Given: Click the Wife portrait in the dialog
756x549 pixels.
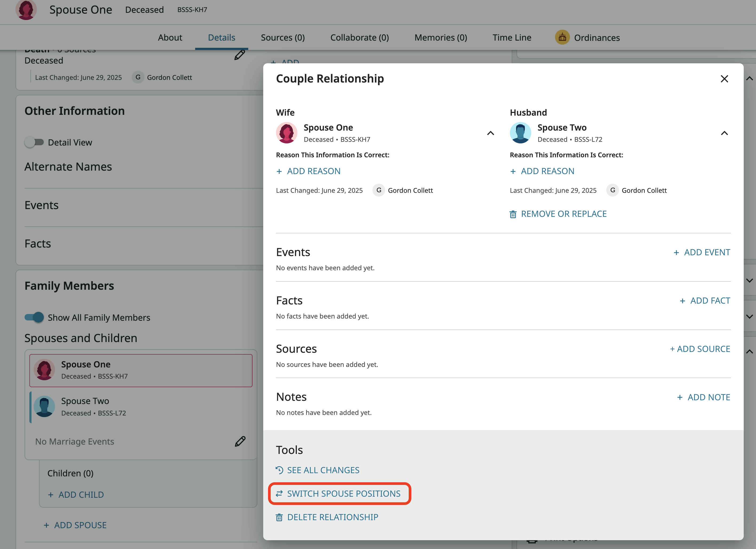Looking at the screenshot, I should click(x=287, y=133).
